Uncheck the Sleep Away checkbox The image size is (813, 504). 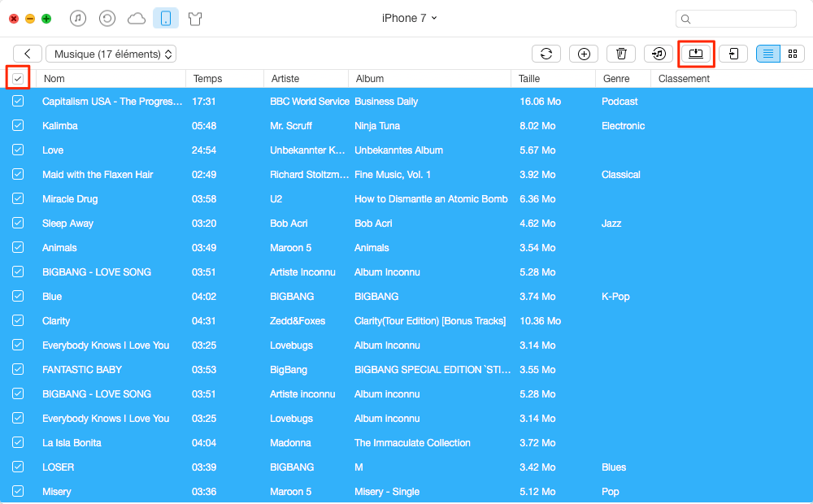[x=18, y=223]
